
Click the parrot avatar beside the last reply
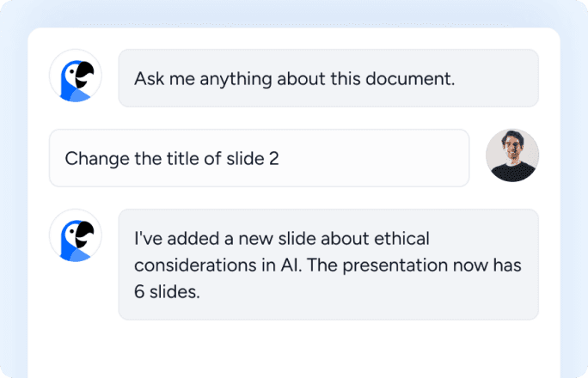tap(76, 236)
